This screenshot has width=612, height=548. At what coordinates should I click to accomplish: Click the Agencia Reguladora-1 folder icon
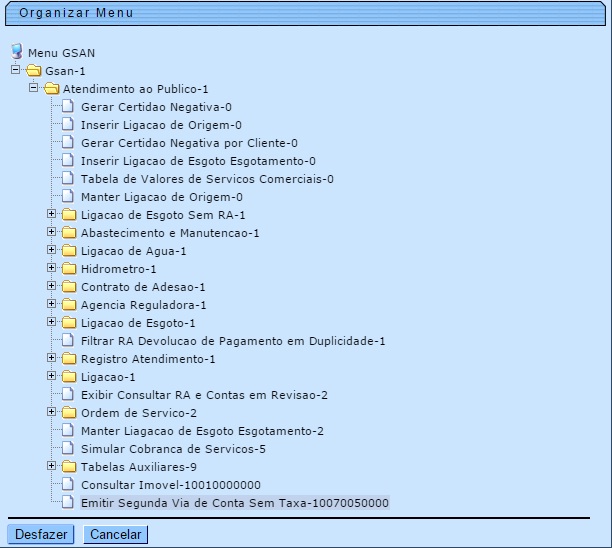click(x=69, y=305)
